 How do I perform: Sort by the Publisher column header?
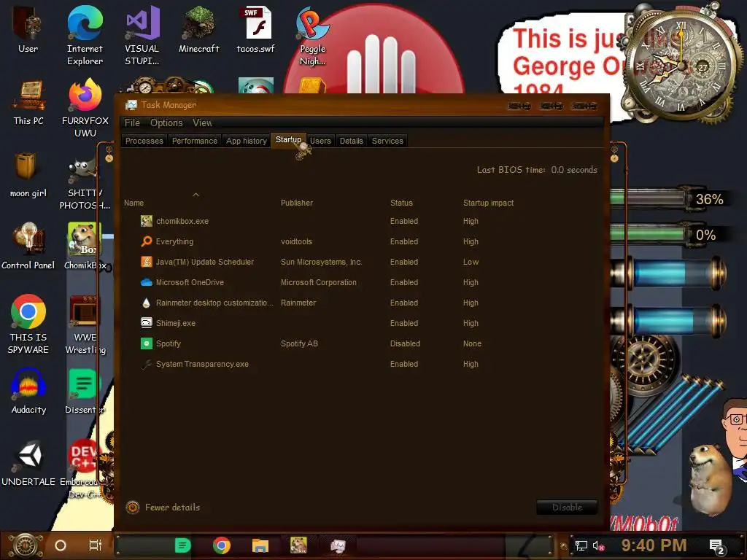297,203
